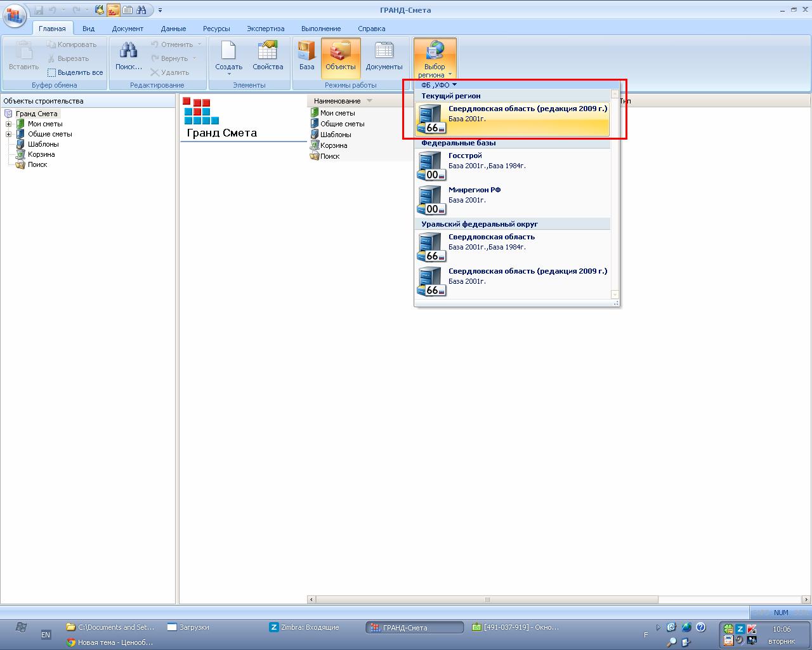Open the Загрузки taskbar window
Viewport: 812px width, 650px height.
tap(188, 627)
